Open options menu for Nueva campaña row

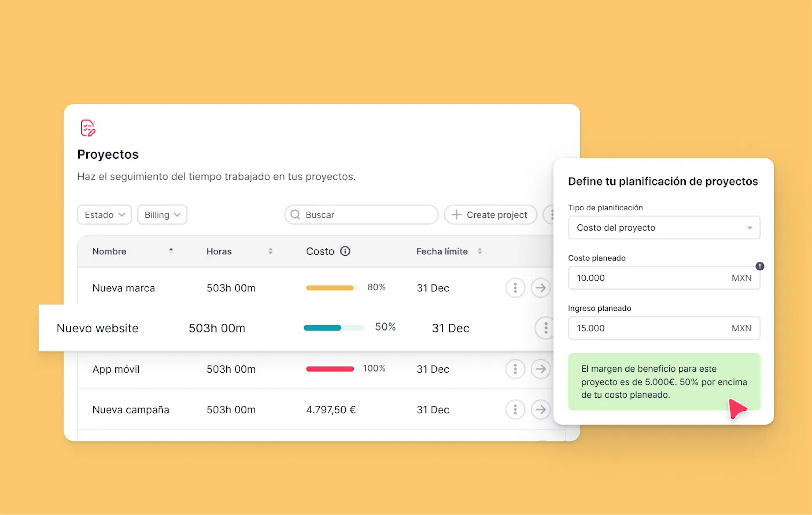(x=515, y=410)
